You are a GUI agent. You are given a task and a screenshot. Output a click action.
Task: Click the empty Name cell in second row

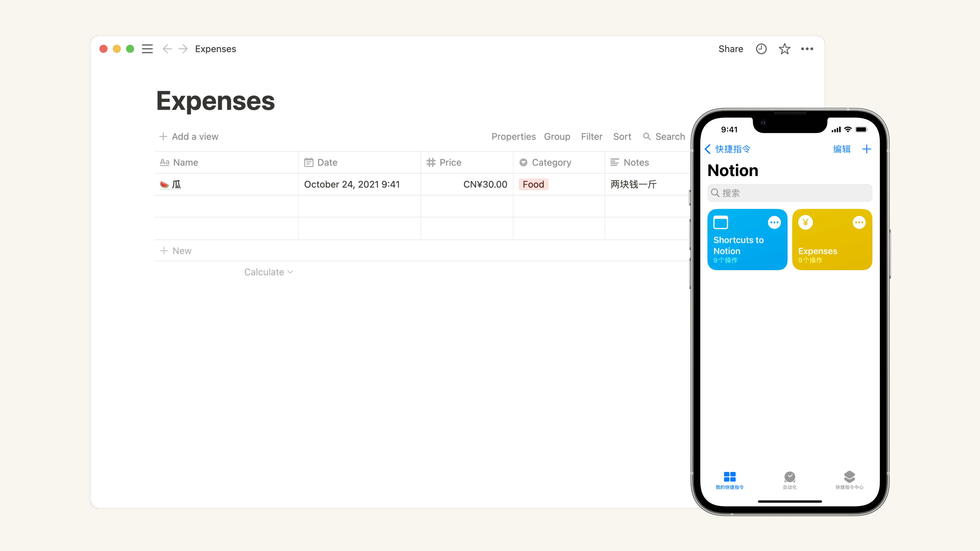tap(226, 206)
